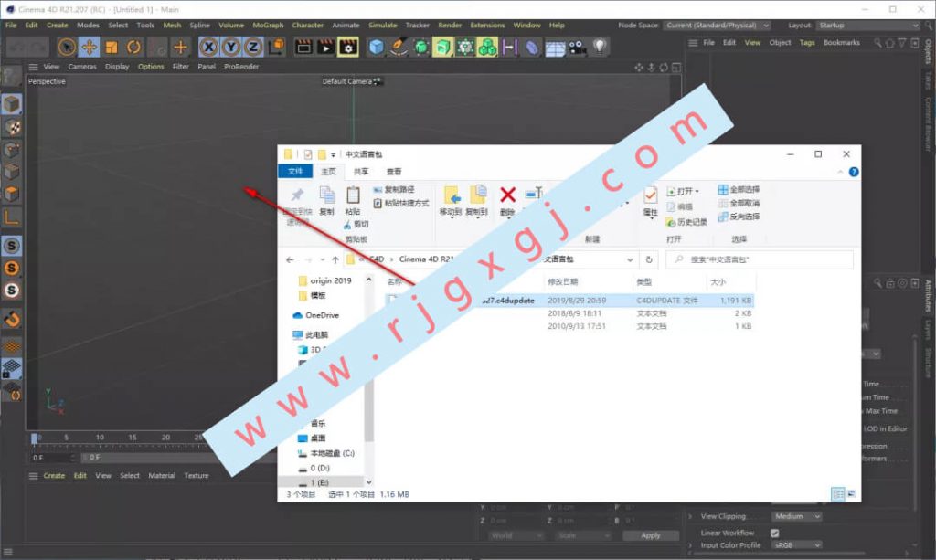Open the Layout dropdown showing Startup
This screenshot has width=936, height=560.
pos(868,26)
